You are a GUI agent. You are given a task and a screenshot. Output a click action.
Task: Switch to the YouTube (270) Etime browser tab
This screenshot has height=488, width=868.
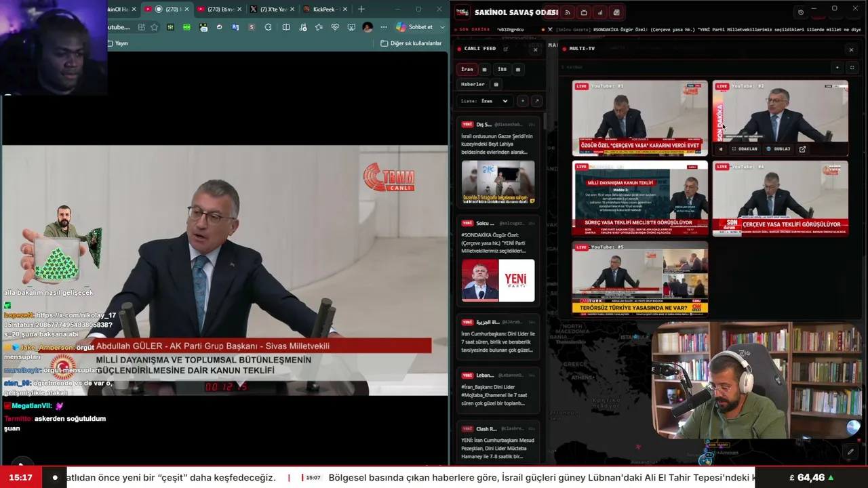tap(220, 9)
